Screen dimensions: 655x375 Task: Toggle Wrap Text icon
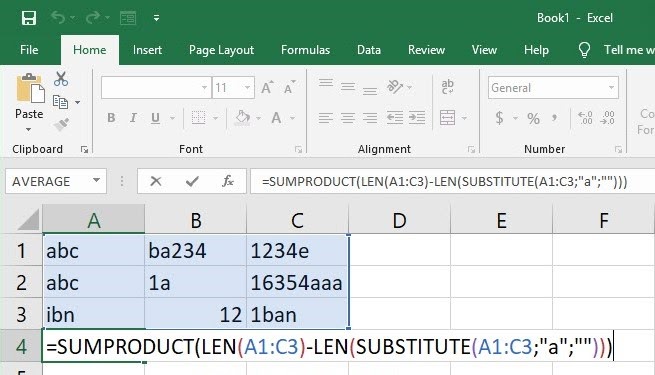tap(447, 87)
